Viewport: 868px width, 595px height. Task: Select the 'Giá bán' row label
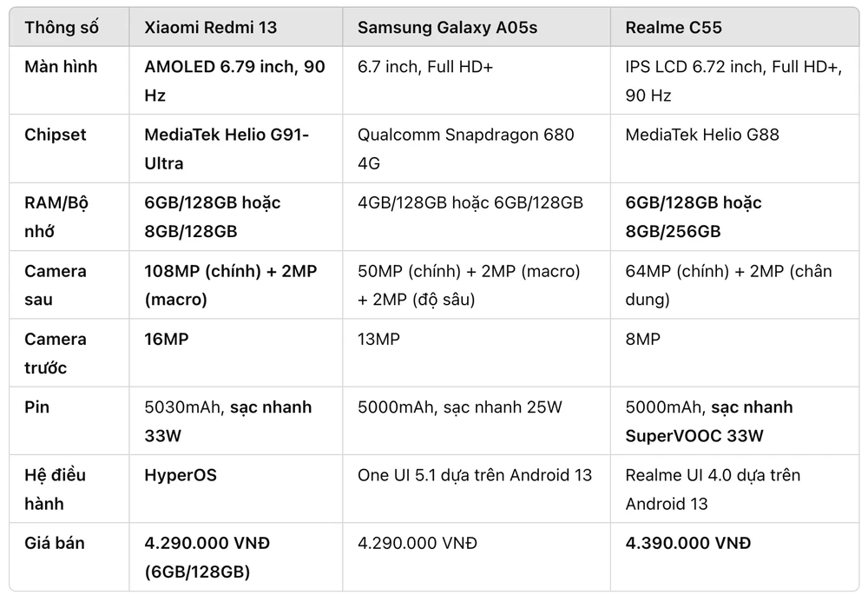point(55,543)
